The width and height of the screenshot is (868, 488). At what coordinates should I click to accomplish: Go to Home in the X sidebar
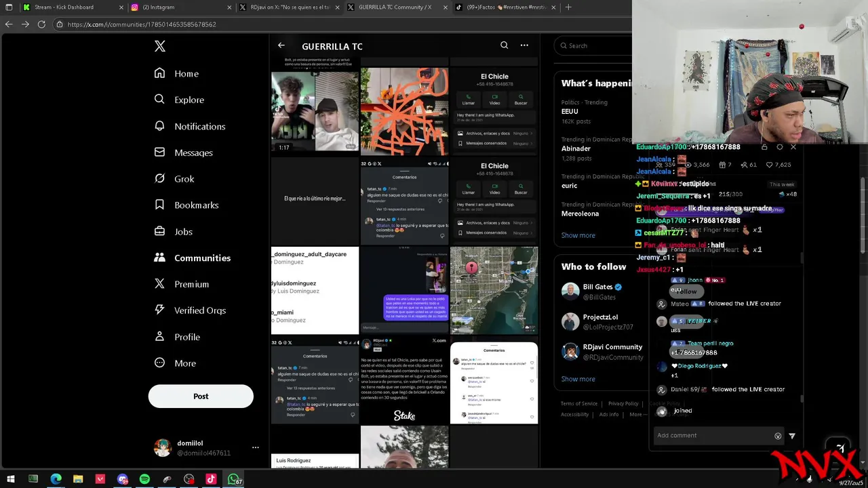[x=176, y=73]
